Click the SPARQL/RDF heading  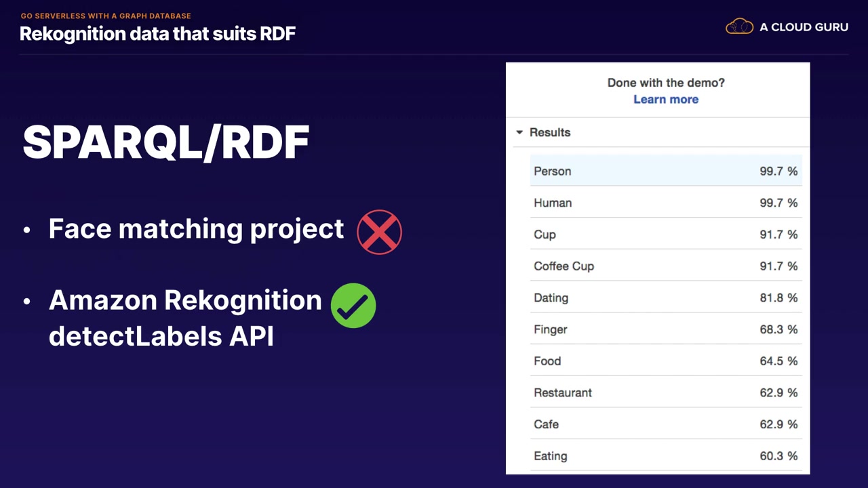[165, 142]
